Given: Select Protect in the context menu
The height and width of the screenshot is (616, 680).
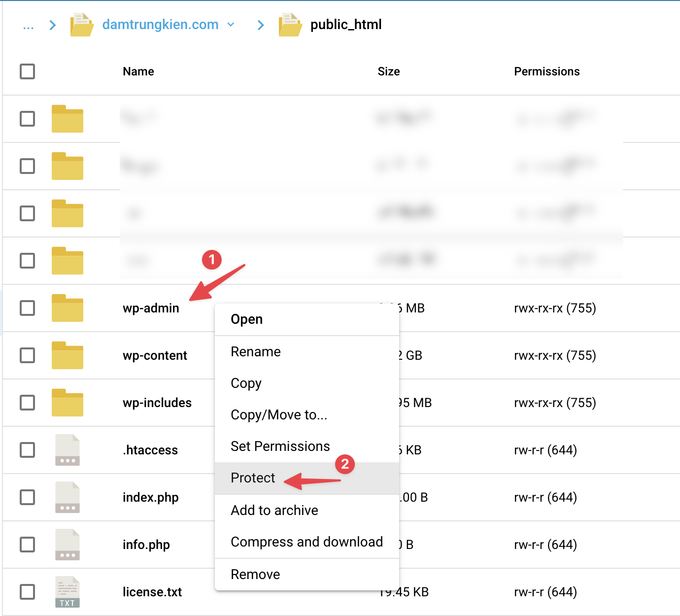Looking at the screenshot, I should click(307, 478).
